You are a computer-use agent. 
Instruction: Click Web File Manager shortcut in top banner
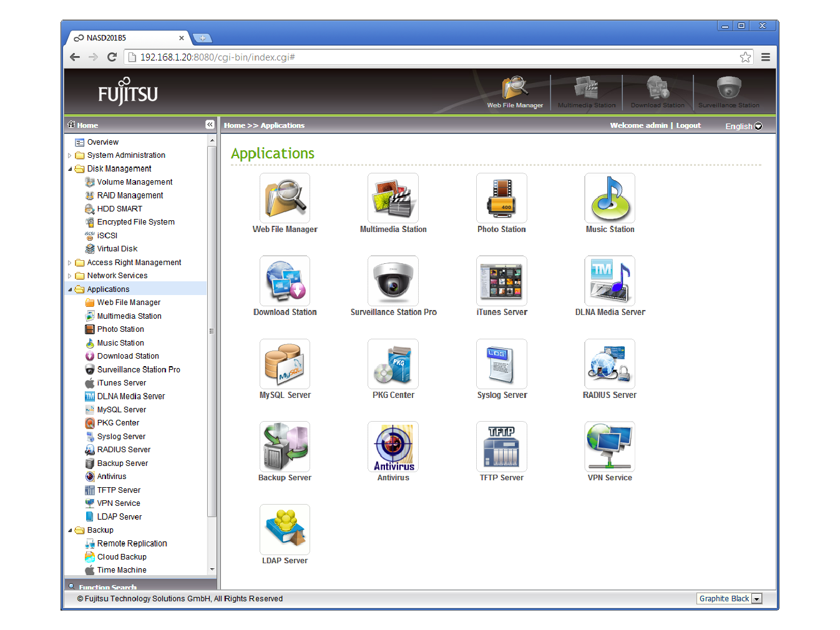tap(515, 92)
